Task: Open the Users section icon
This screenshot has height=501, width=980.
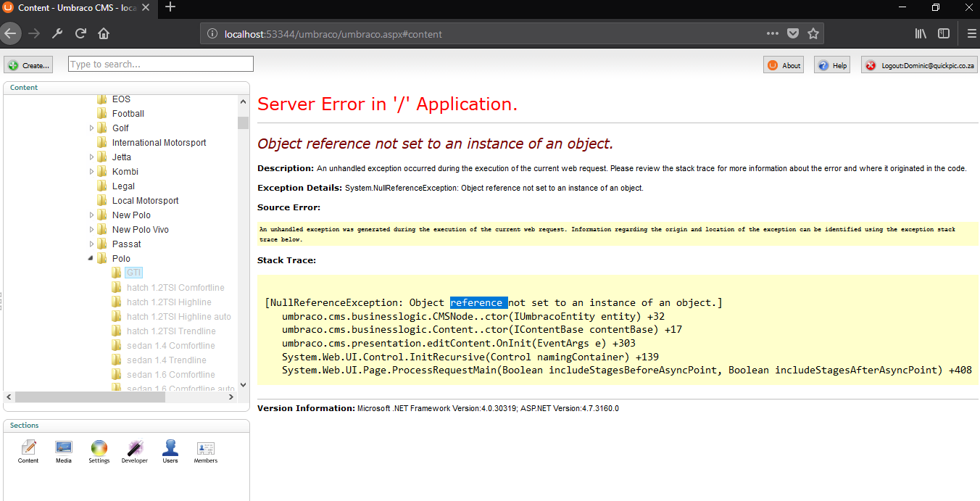Action: click(x=170, y=451)
